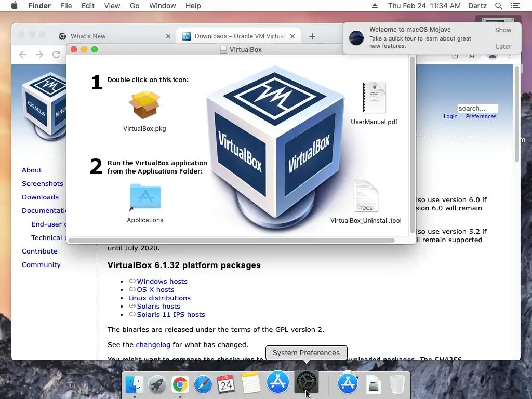Open the Applications folder shortcut icon
The height and width of the screenshot is (399, 532).
[x=145, y=197]
